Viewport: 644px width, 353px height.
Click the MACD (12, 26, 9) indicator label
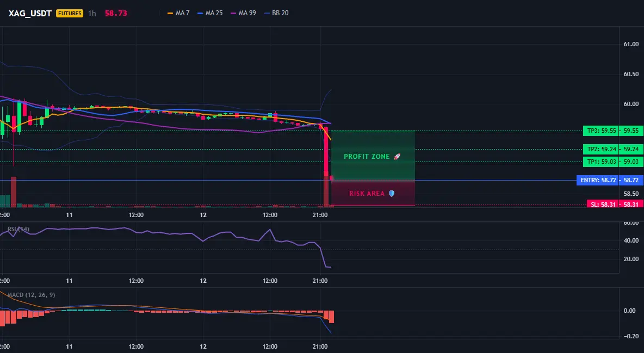(x=31, y=295)
